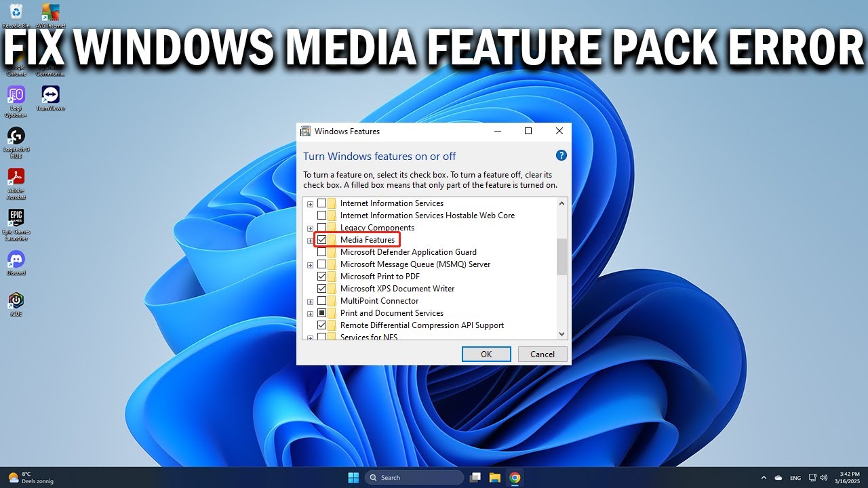Toggle Internet Information Services Hostable Web Core checkbox

pos(321,216)
